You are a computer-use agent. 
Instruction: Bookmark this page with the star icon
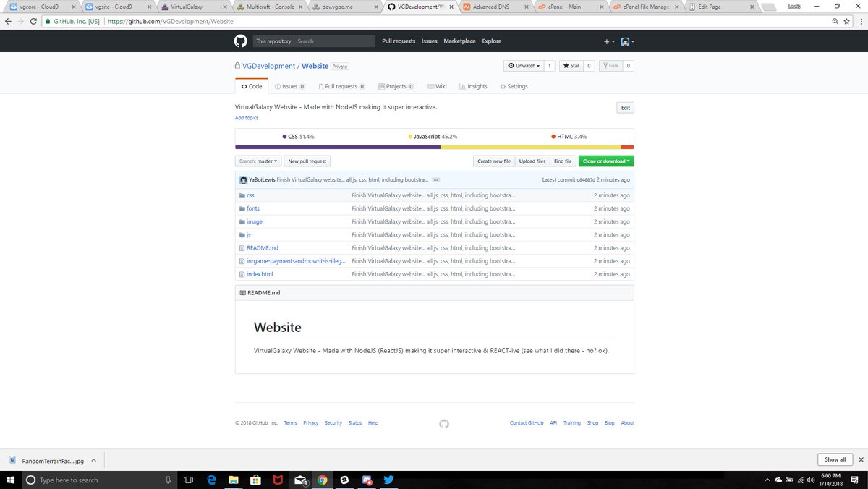point(846,22)
